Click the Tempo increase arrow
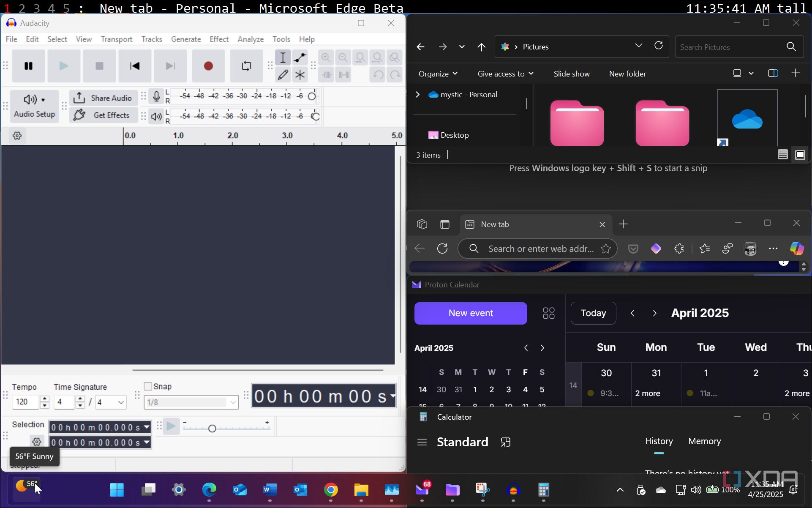 pyautogui.click(x=44, y=399)
